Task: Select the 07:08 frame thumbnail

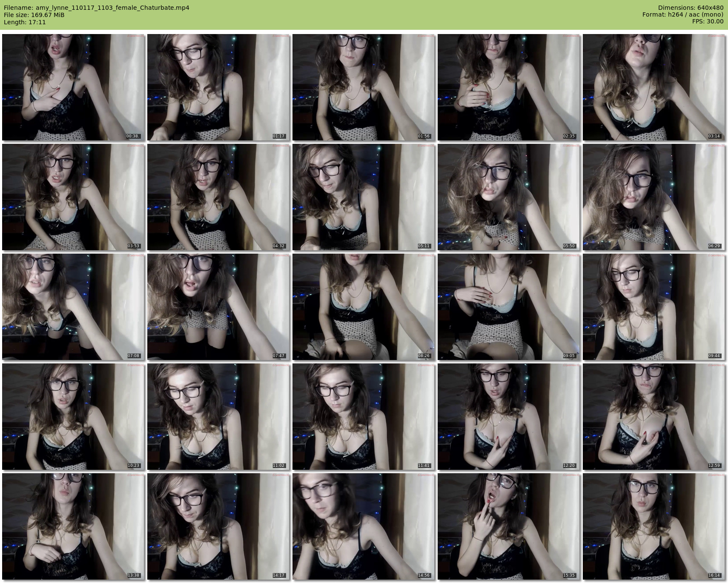Action: 73,307
